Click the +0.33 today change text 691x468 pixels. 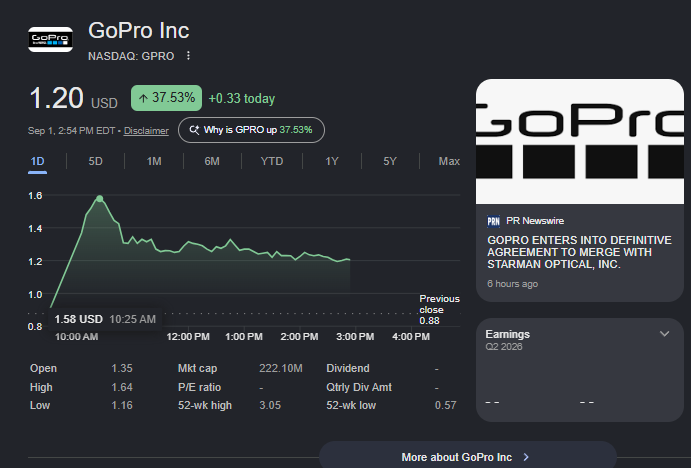coord(241,98)
